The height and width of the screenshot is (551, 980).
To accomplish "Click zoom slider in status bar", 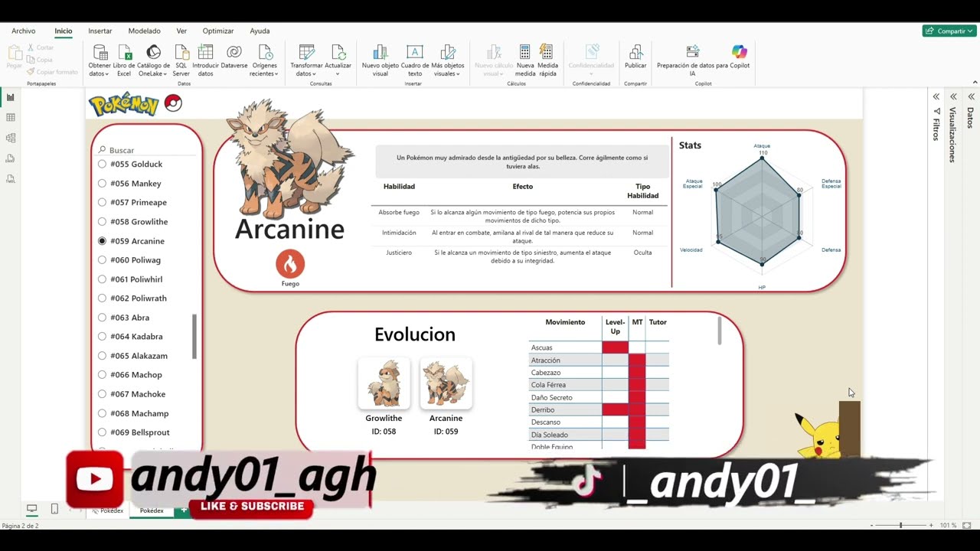I will [x=901, y=526].
